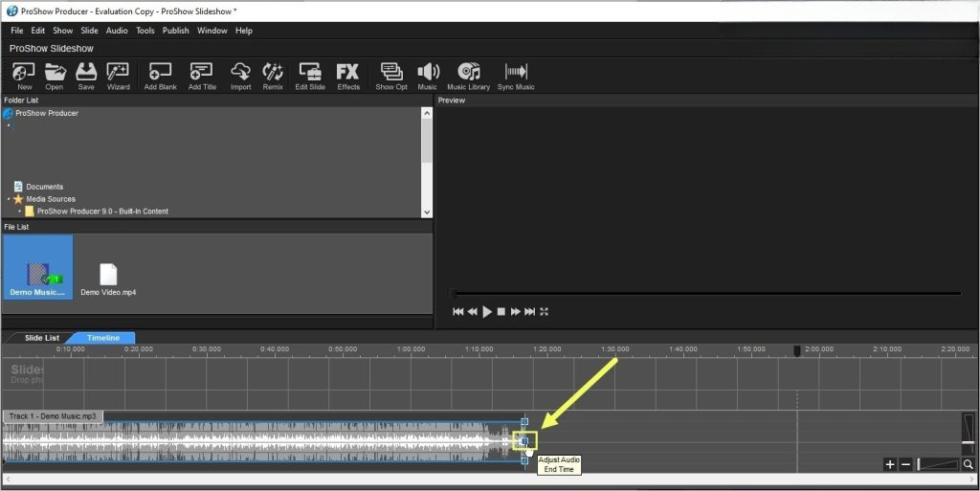Select the Timeline tab
The image size is (980, 491).
(x=103, y=338)
